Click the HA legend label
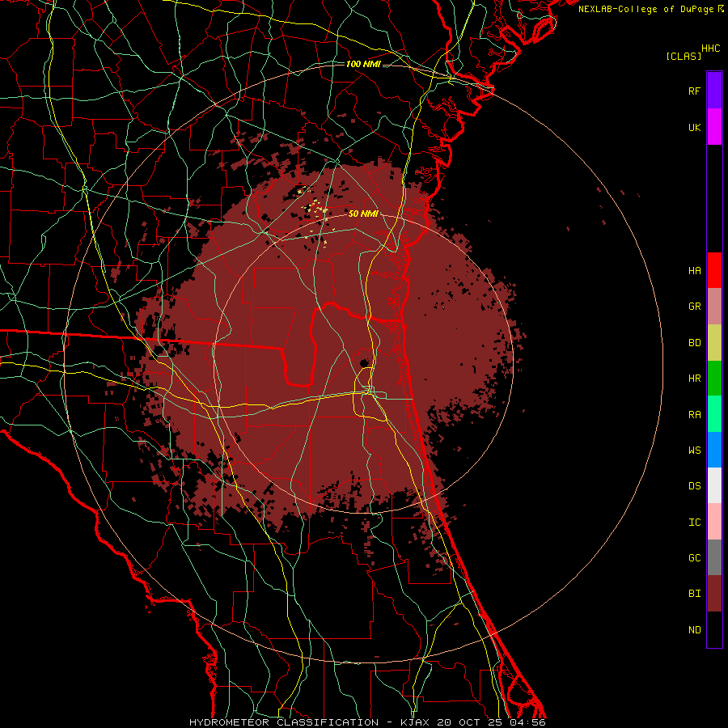Viewport: 728px width, 728px height. coord(694,270)
